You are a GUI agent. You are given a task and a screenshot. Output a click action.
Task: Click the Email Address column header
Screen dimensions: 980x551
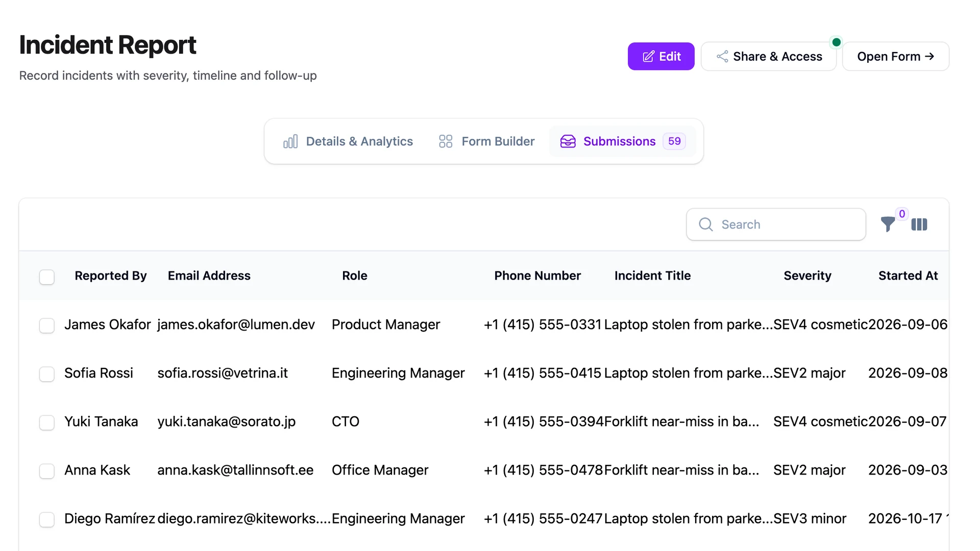coord(209,275)
